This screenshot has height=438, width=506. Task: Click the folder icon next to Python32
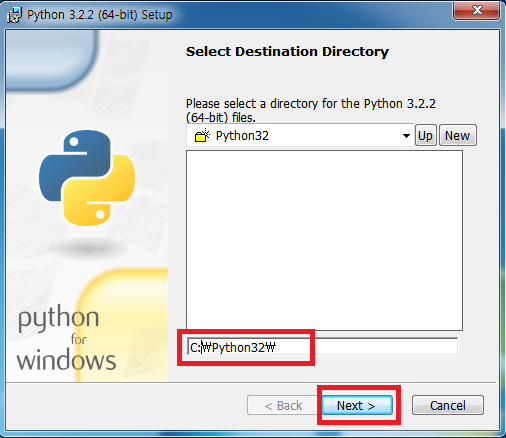(x=202, y=136)
